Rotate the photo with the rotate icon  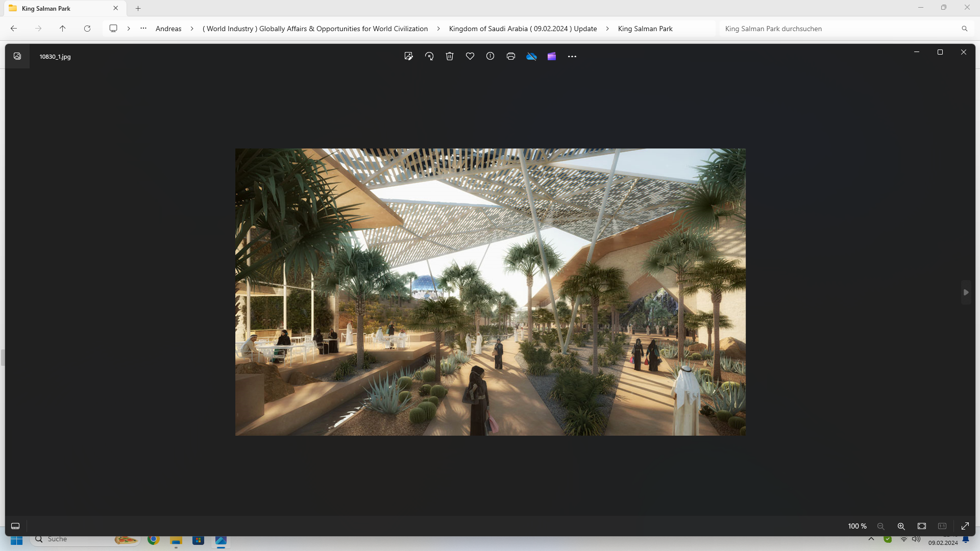click(x=429, y=56)
